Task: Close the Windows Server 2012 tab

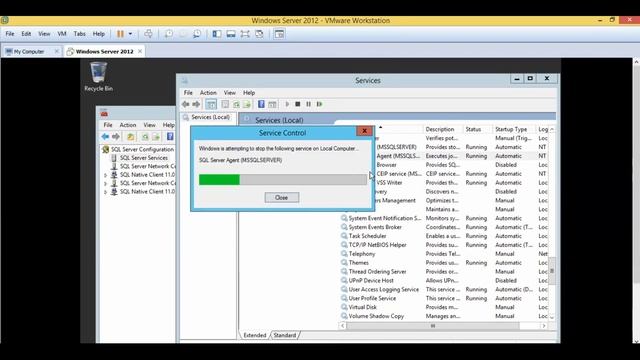Action: coord(140,51)
